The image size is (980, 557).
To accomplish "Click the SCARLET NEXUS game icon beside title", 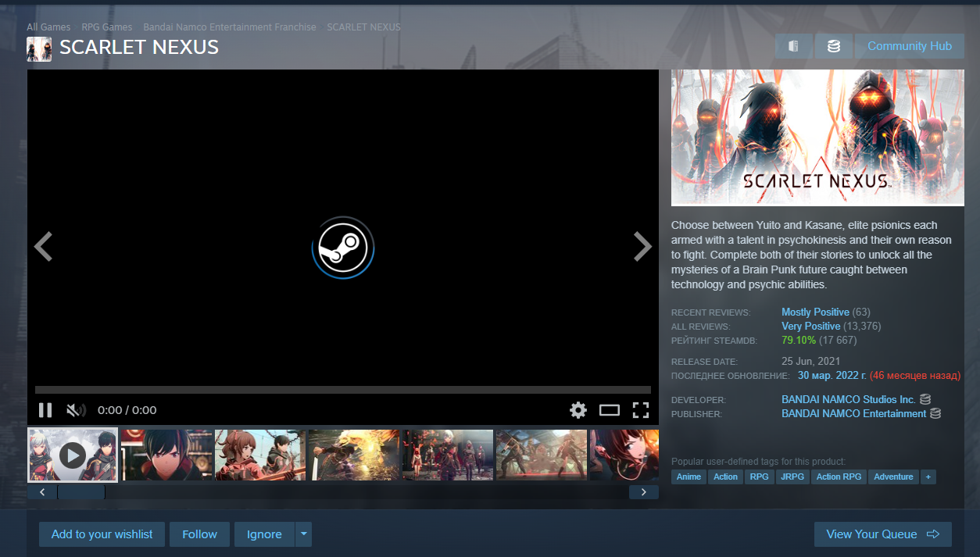I will click(x=39, y=48).
